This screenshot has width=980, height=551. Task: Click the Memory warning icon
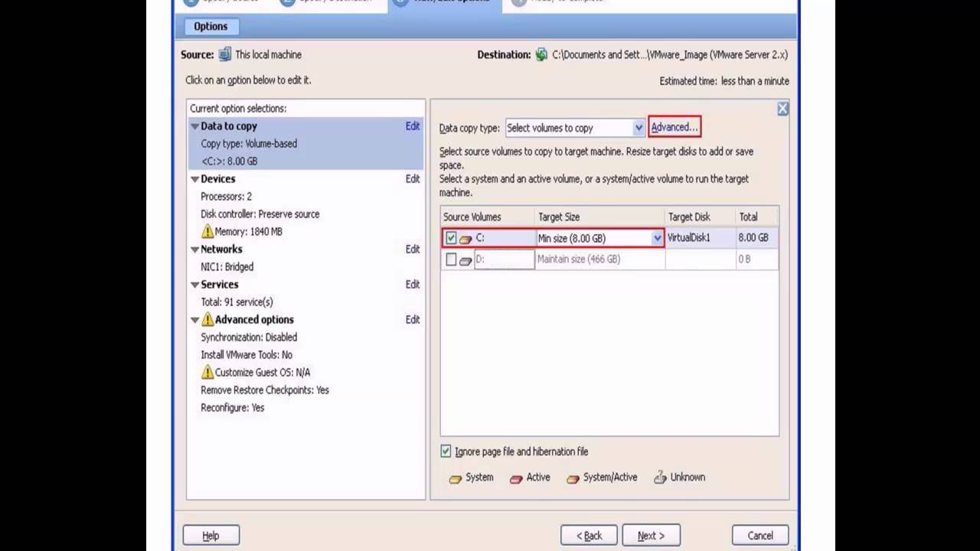[x=207, y=231]
